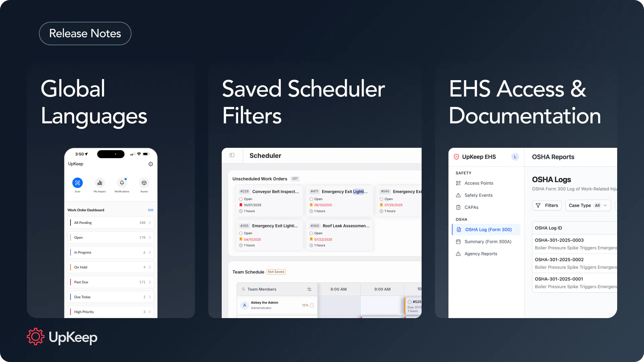Viewport: 644px width, 362px height.
Task: Click the bookmark icon beside 04/11/2025
Action: coord(241,239)
